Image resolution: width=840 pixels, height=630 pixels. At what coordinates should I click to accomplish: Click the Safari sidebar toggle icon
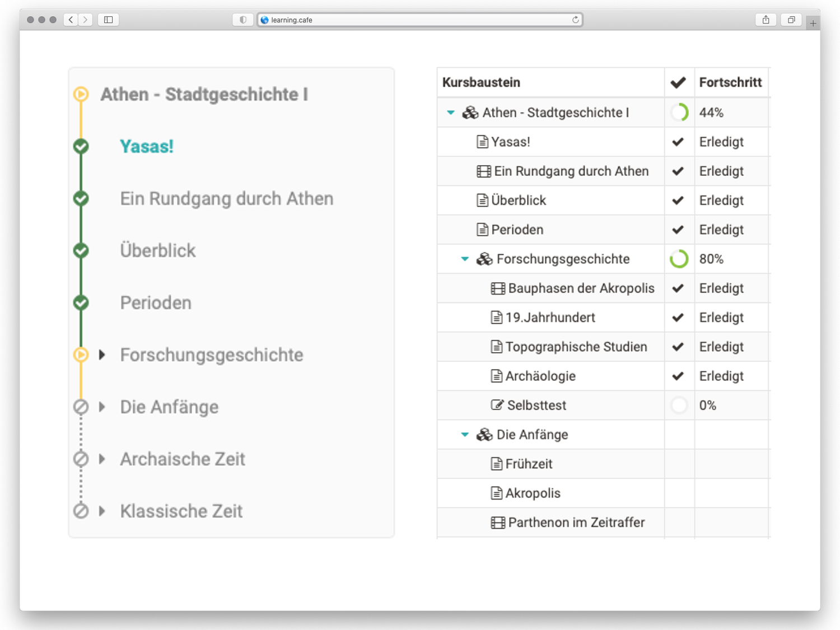click(x=108, y=20)
